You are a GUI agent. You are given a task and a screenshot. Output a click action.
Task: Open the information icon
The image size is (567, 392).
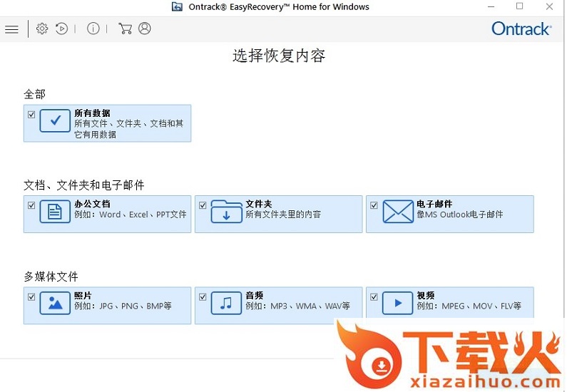click(93, 29)
